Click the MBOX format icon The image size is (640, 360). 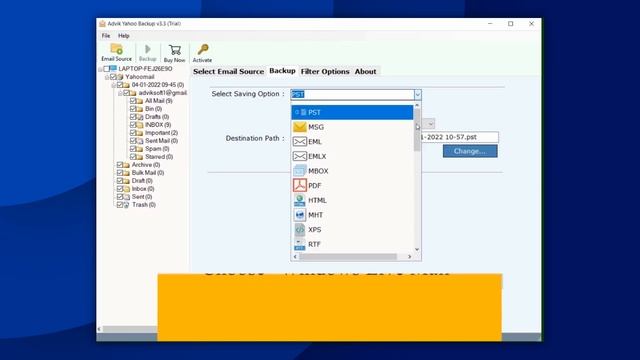point(300,171)
